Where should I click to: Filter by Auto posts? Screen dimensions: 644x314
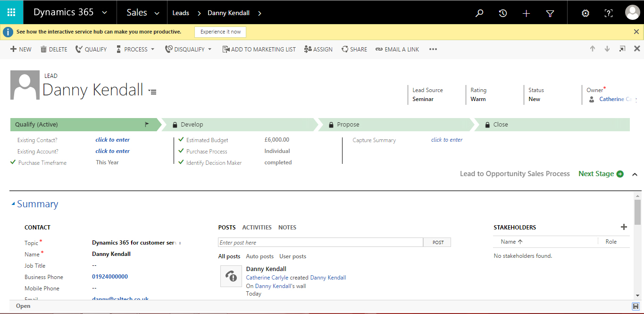(x=259, y=256)
